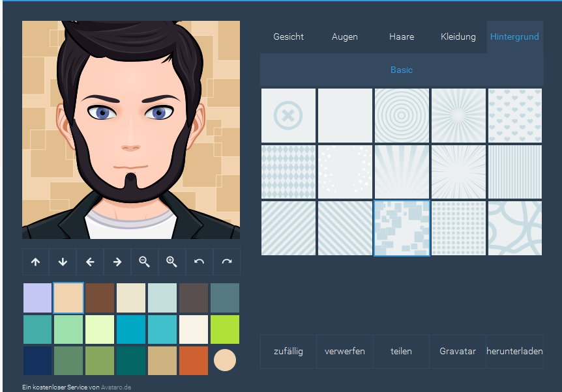The image size is (562, 392).
Task: Pick the navy blue swatch
Action: click(37, 361)
